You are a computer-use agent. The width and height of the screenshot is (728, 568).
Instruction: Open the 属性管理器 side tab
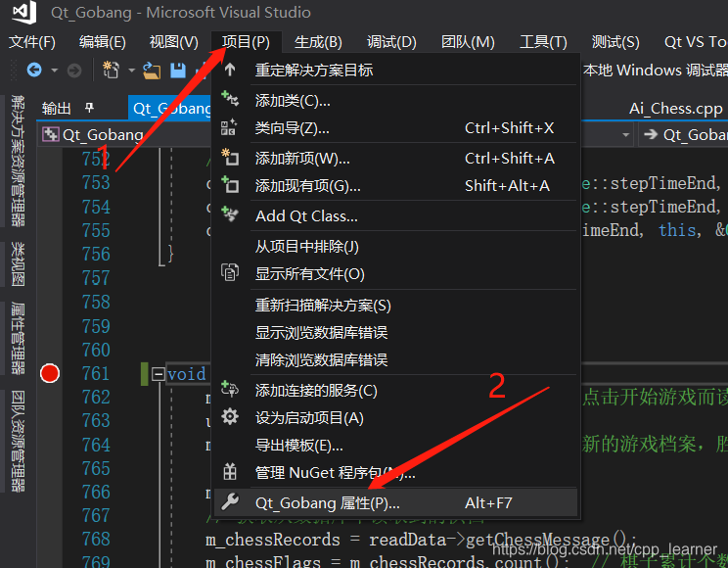tap(19, 338)
